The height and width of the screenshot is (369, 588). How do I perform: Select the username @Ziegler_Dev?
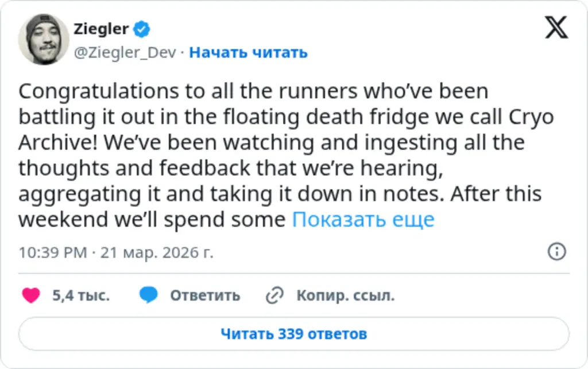coord(124,53)
